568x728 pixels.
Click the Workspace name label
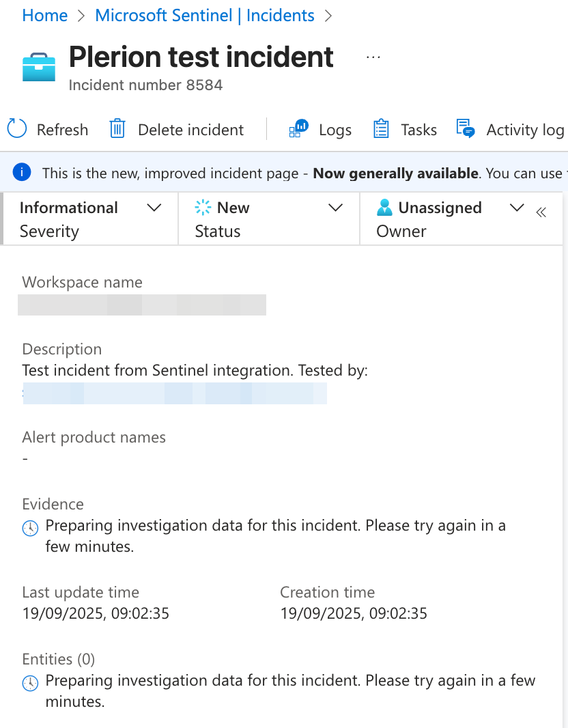point(82,282)
